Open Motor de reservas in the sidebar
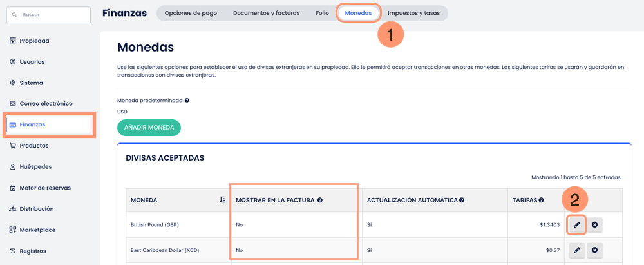Screen dimensions: 644x265 click(x=45, y=188)
